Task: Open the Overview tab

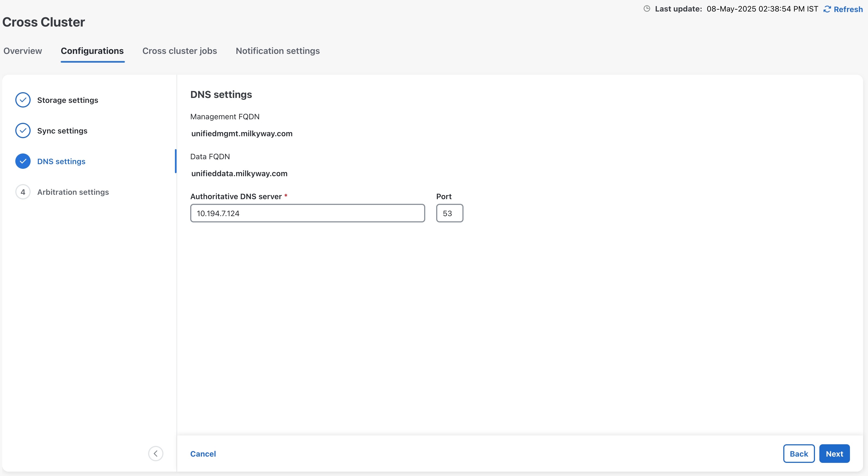Action: pyautogui.click(x=23, y=51)
